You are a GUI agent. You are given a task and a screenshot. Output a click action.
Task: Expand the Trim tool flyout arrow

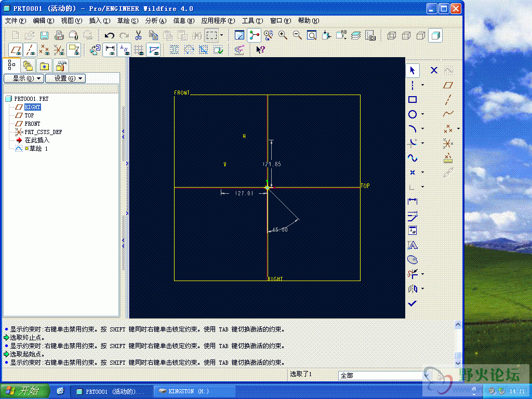[x=423, y=274]
